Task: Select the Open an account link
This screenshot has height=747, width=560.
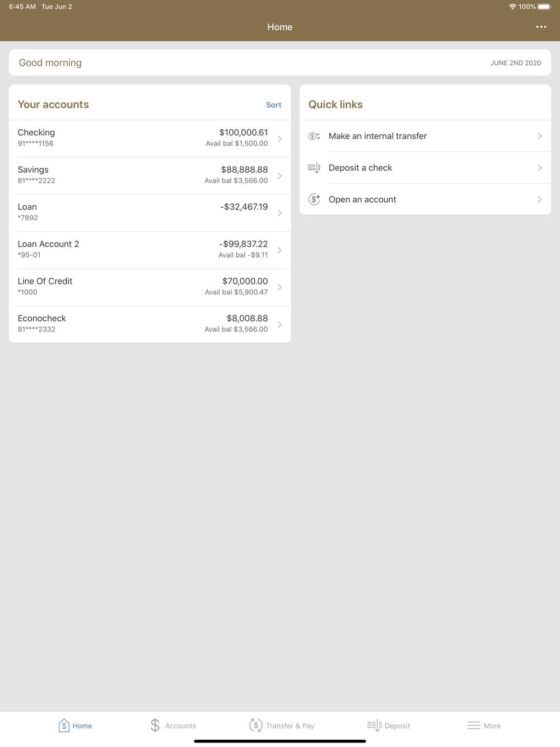Action: pyautogui.click(x=425, y=199)
